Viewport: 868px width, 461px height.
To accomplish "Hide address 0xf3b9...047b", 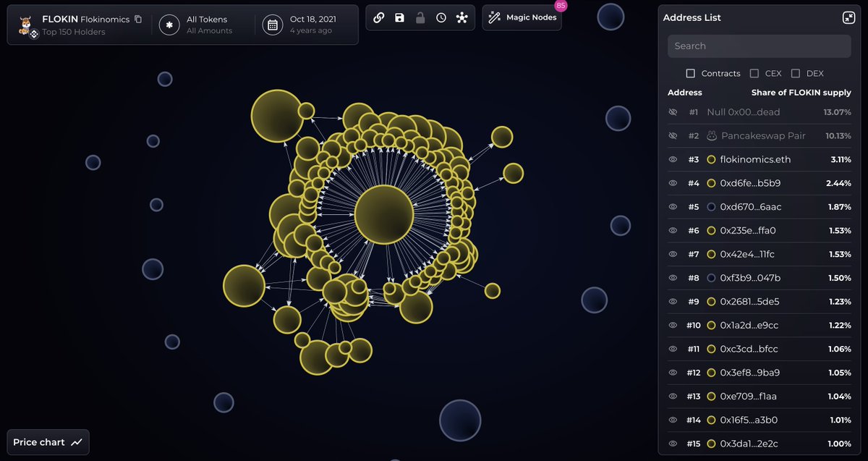I will [x=673, y=278].
